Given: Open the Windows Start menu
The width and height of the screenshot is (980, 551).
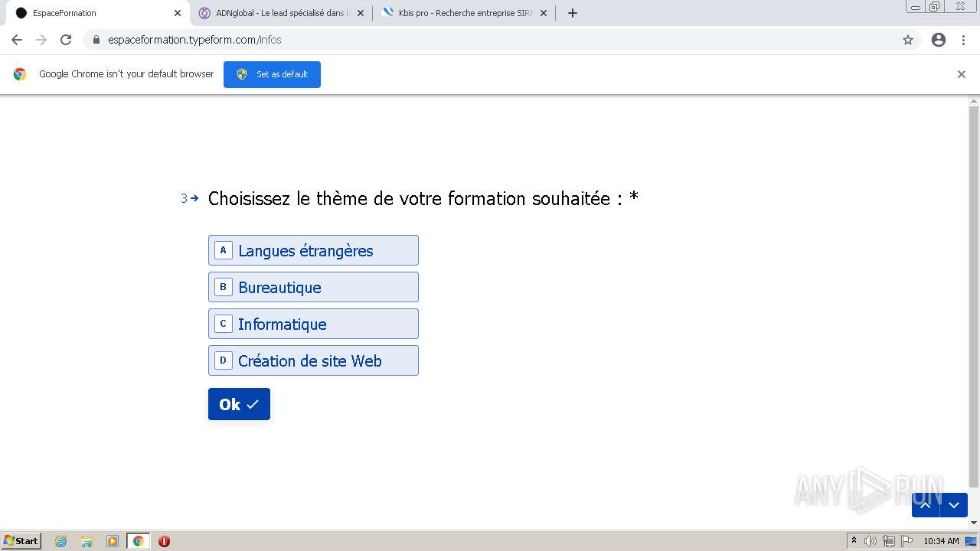Looking at the screenshot, I should [x=21, y=541].
